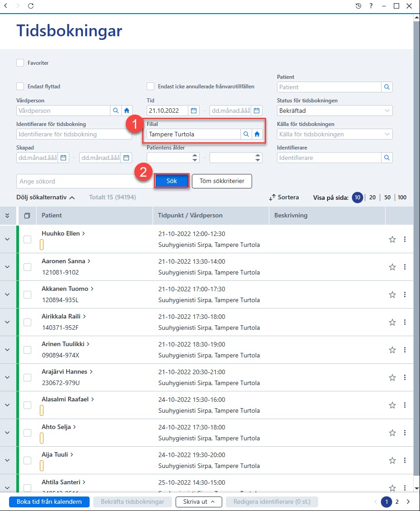This screenshot has height=511, width=420.
Task: Click the Sortera sort icon
Action: coord(272,197)
